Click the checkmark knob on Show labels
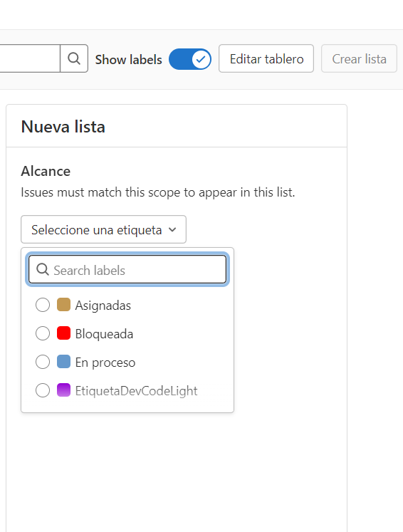 [201, 59]
